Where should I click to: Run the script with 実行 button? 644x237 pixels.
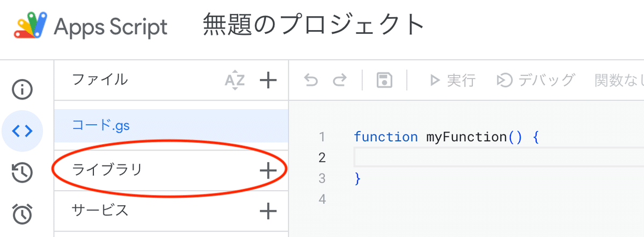point(452,81)
